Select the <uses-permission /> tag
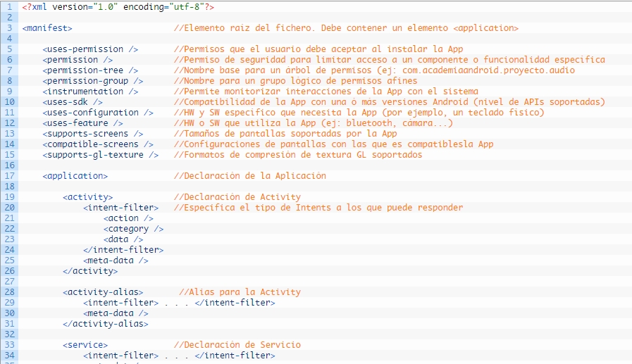The width and height of the screenshot is (632, 364). click(90, 49)
